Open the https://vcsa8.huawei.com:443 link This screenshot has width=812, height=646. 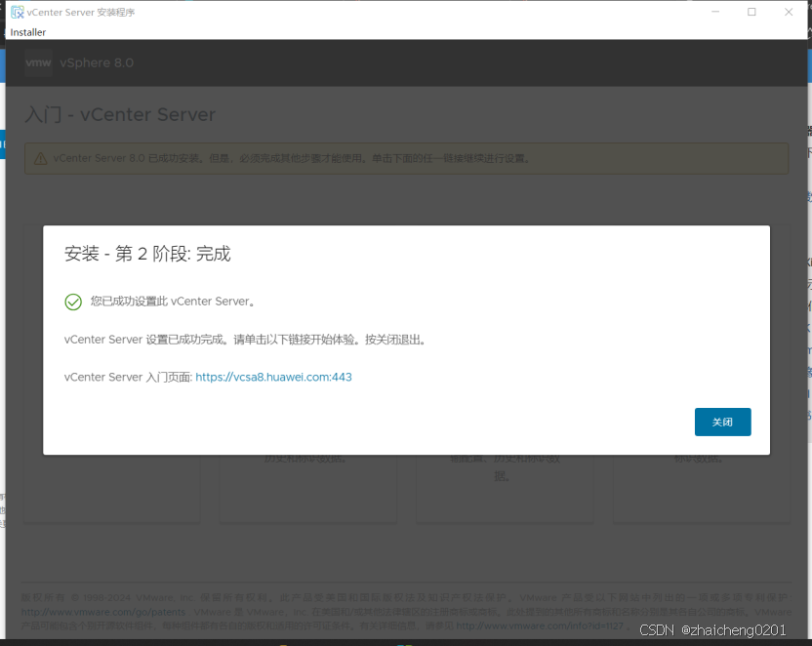(273, 377)
